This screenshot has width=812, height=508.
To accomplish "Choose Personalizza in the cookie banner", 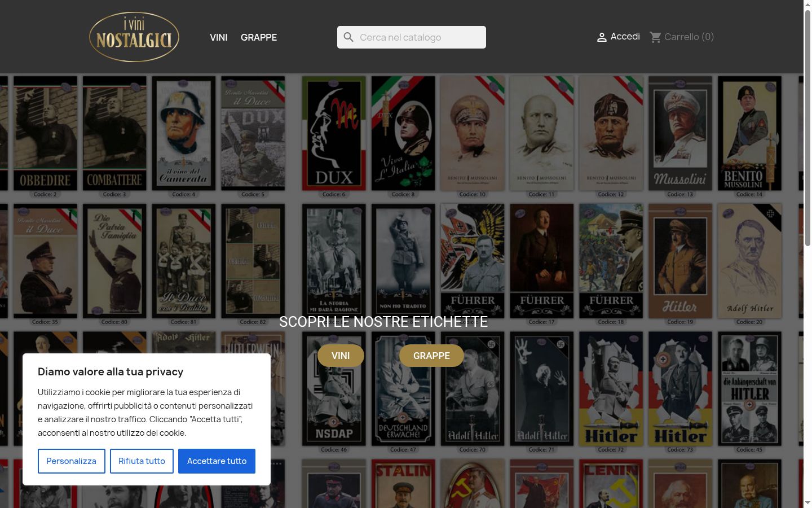I will [72, 461].
